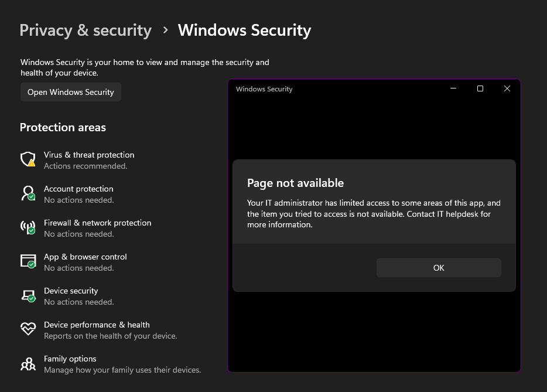Click the Windows Security window title text
The height and width of the screenshot is (392, 547).
[x=264, y=89]
